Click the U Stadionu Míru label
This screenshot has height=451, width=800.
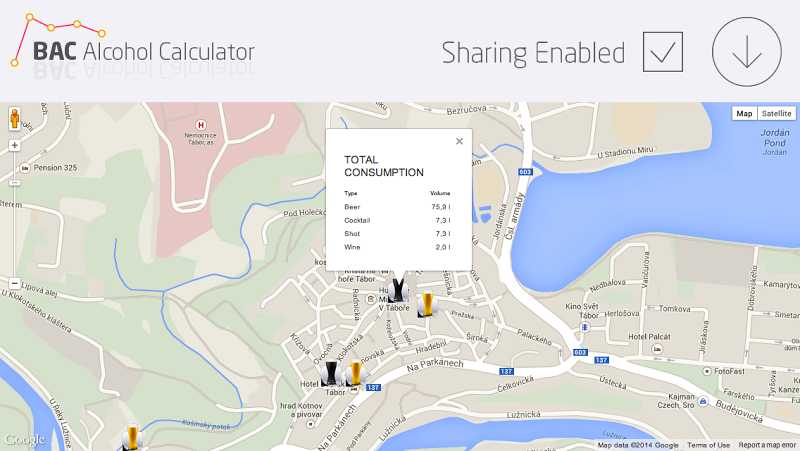(x=625, y=152)
